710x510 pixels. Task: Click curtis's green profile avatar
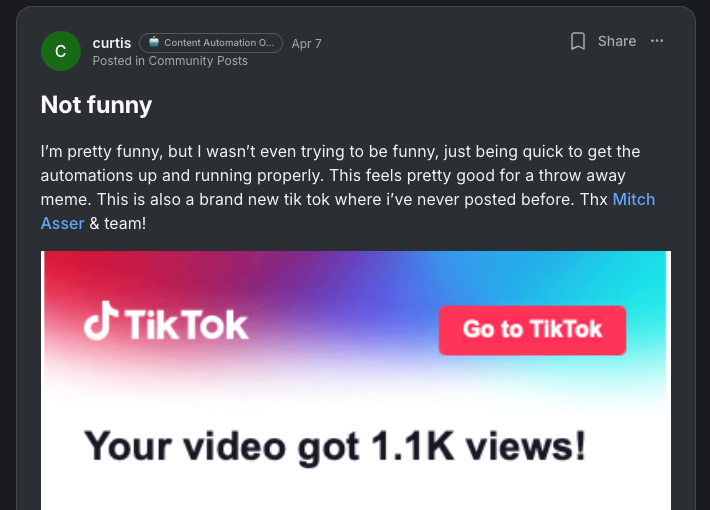pyautogui.click(x=61, y=51)
